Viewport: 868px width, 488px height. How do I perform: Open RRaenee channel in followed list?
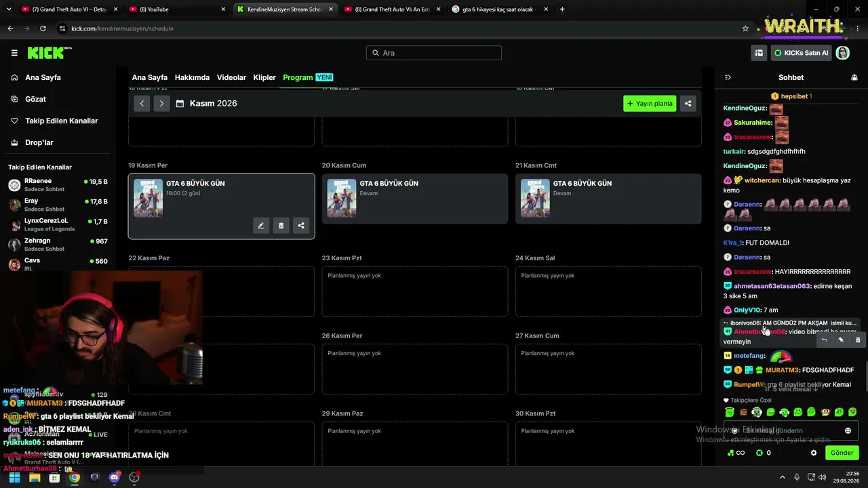[58, 185]
